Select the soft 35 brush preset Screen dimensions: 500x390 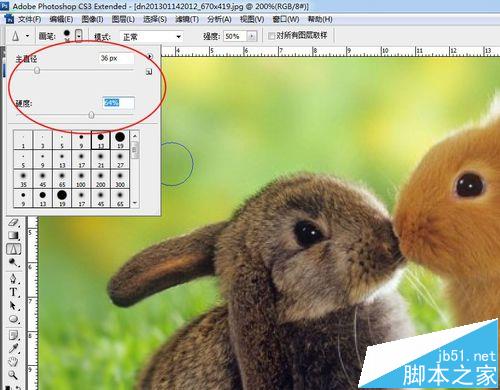[x=23, y=178]
